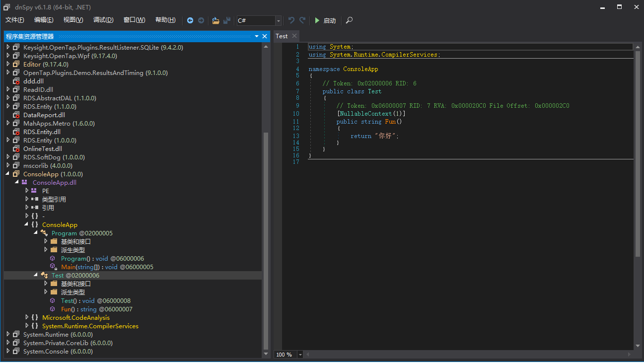Viewport: 644px width, 363px height.
Task: Click folder icon of 派生类型 under Program
Action: point(54,250)
